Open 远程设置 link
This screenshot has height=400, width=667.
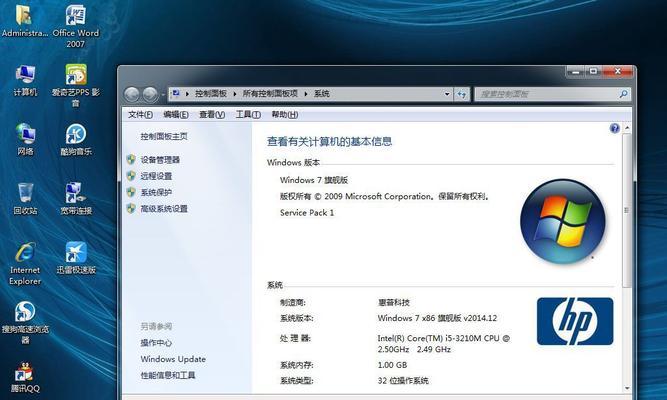coord(156,176)
